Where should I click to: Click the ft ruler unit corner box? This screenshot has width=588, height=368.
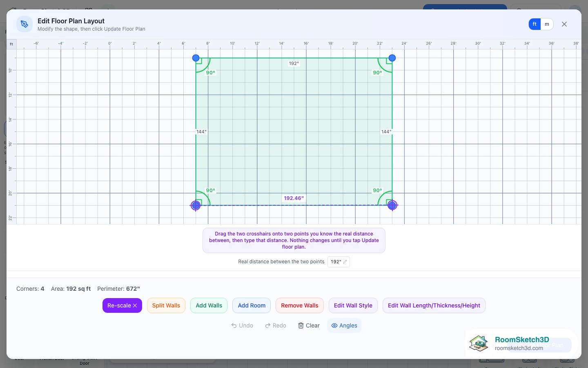click(11, 44)
